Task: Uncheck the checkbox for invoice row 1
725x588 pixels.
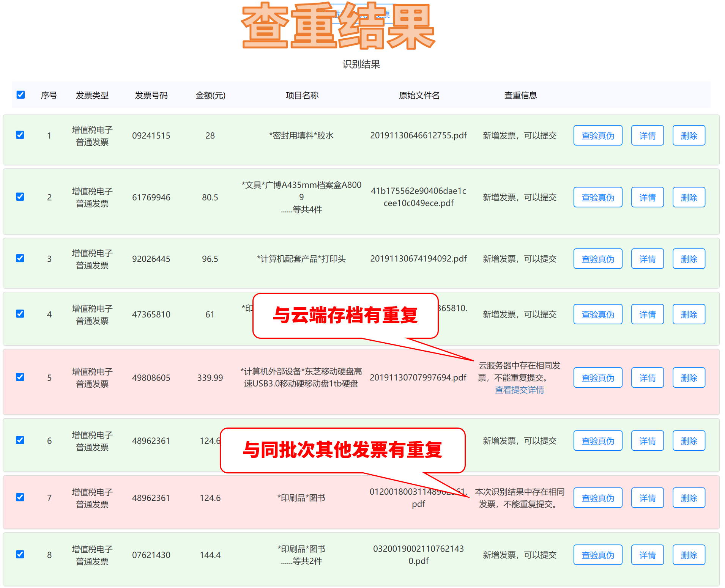Action: [20, 135]
